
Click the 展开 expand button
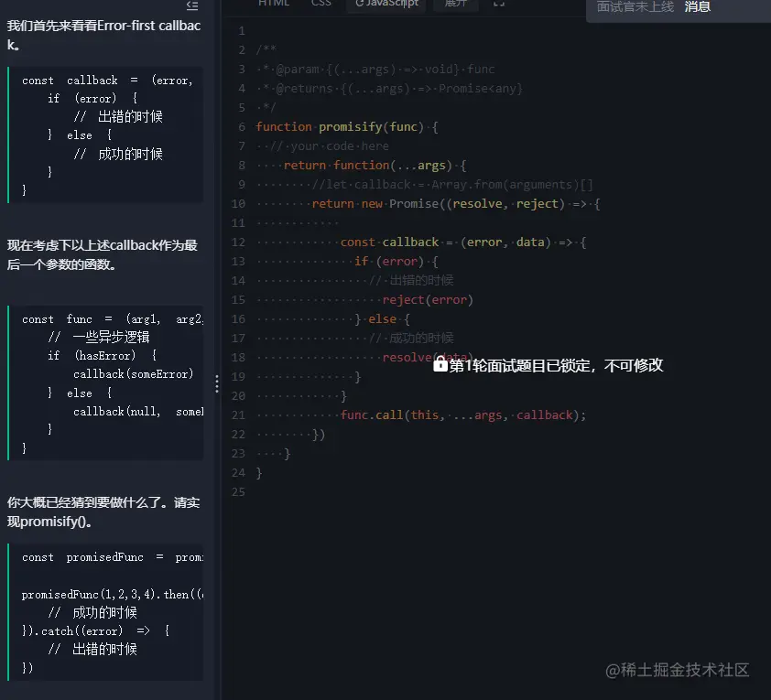coord(455,4)
